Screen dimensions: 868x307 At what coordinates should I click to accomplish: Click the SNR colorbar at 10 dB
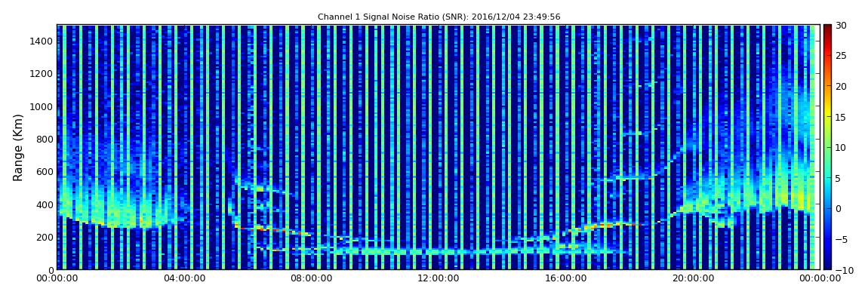(x=827, y=147)
